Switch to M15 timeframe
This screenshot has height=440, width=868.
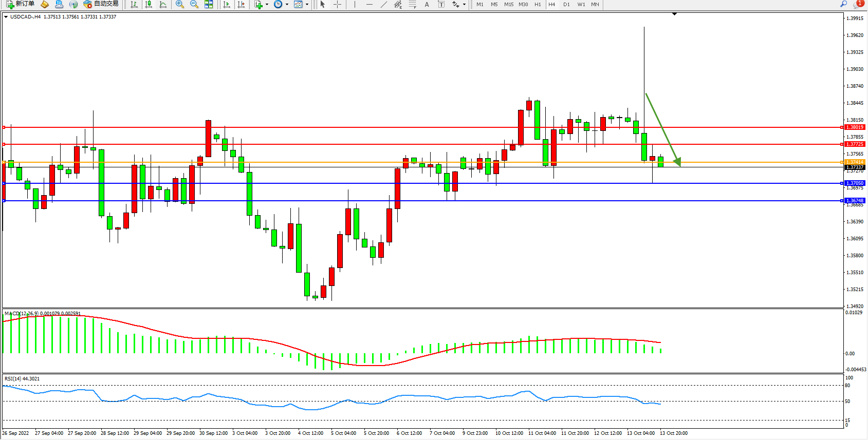pos(508,4)
